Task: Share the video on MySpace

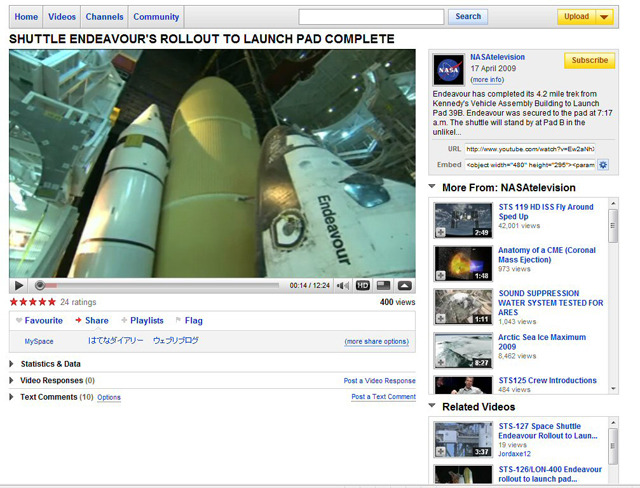Action: 39,342
